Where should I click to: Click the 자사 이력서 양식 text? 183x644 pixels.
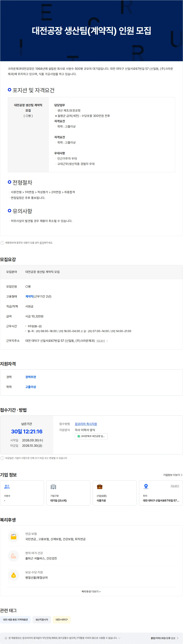pos(85,430)
